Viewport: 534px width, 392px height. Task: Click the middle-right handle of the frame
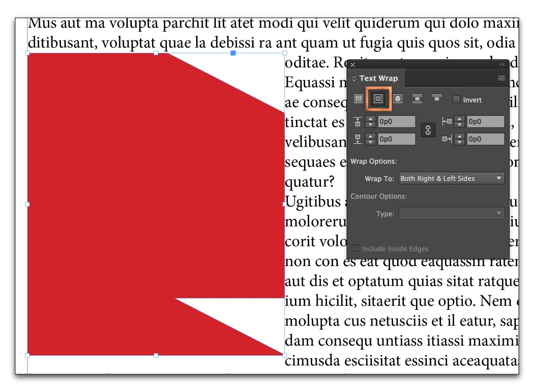click(x=284, y=204)
